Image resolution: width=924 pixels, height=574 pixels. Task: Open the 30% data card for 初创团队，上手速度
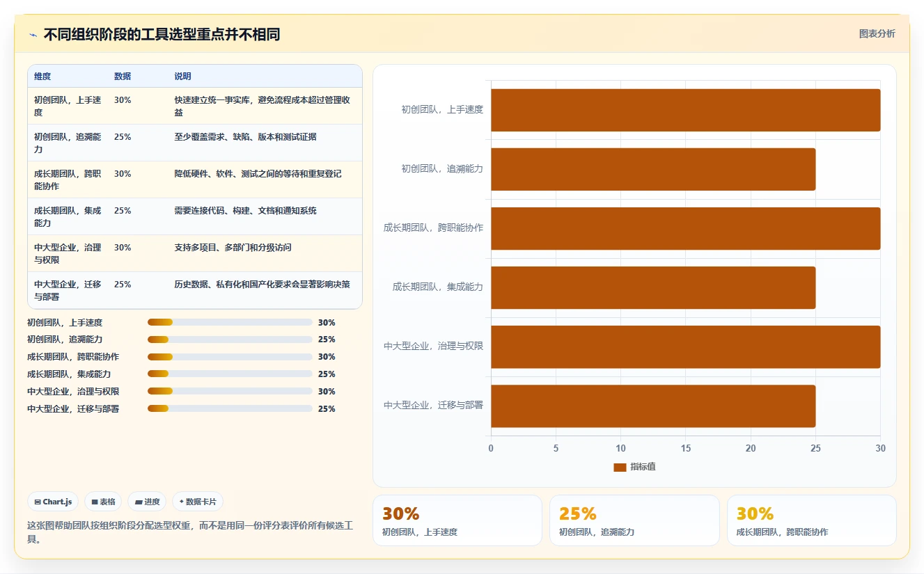coord(457,520)
